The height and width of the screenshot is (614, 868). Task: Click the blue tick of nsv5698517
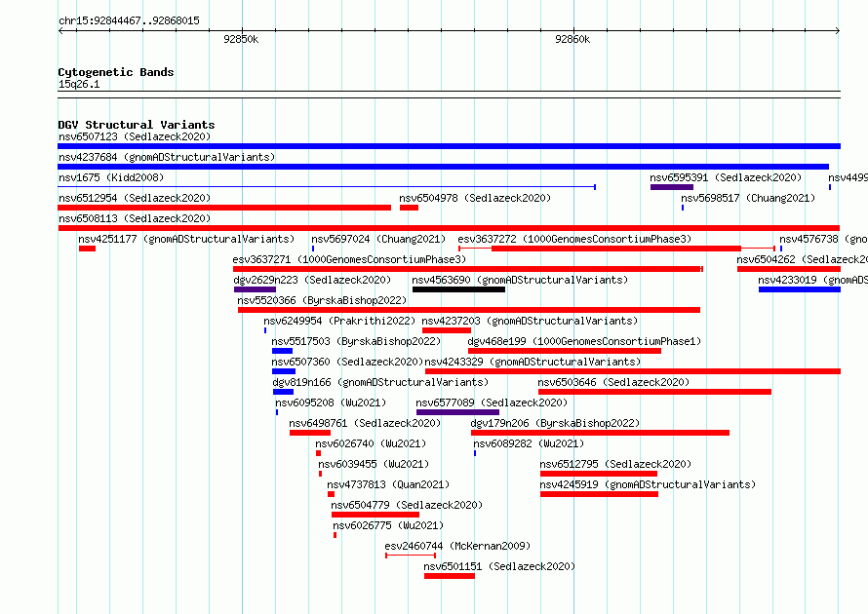pyautogui.click(x=683, y=208)
